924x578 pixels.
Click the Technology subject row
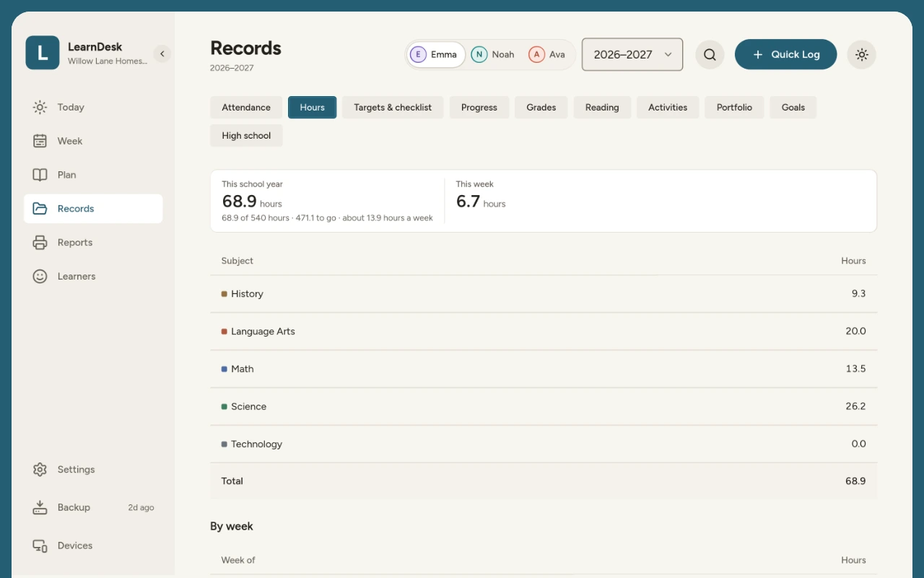coord(544,444)
